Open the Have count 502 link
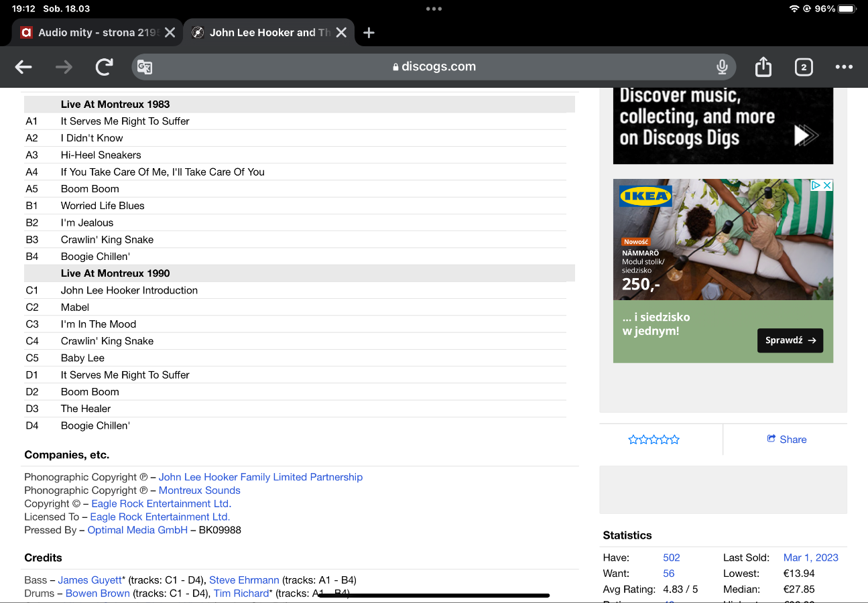 (x=671, y=557)
